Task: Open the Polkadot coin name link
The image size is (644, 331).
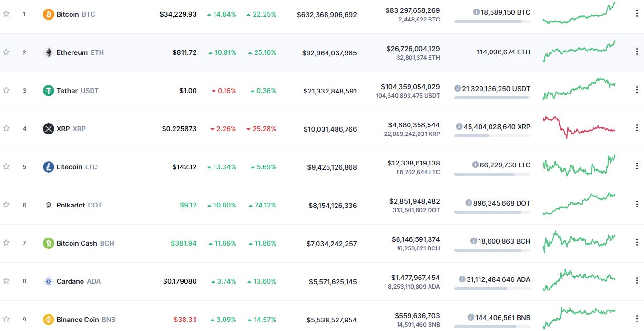Action: [71, 205]
